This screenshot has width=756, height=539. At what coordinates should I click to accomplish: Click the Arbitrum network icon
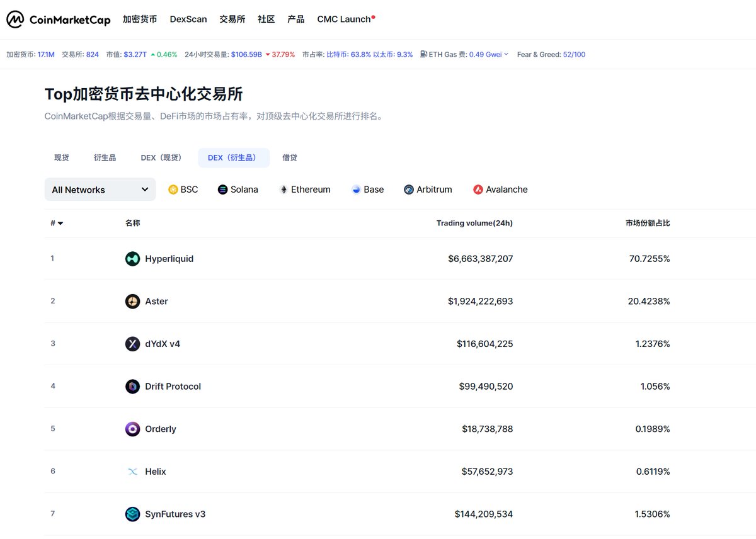coord(409,190)
